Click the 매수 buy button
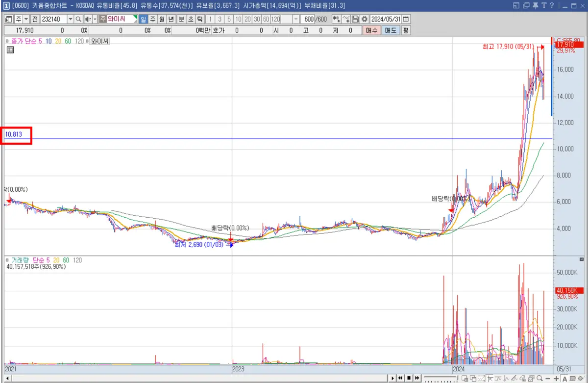 coord(372,30)
